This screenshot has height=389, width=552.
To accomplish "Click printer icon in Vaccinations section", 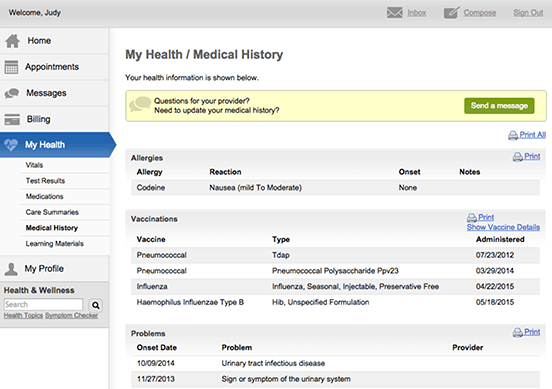I will tap(472, 218).
